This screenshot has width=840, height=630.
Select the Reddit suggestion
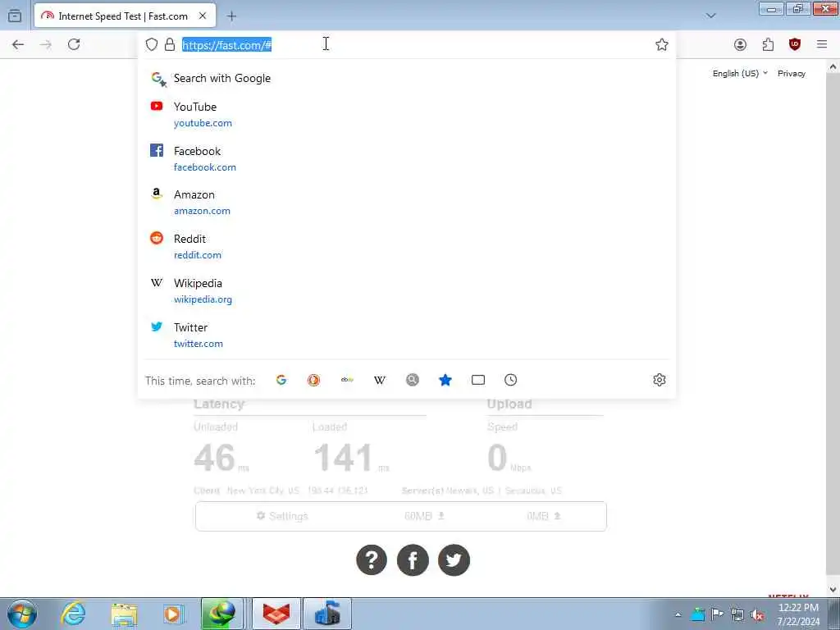pos(407,246)
